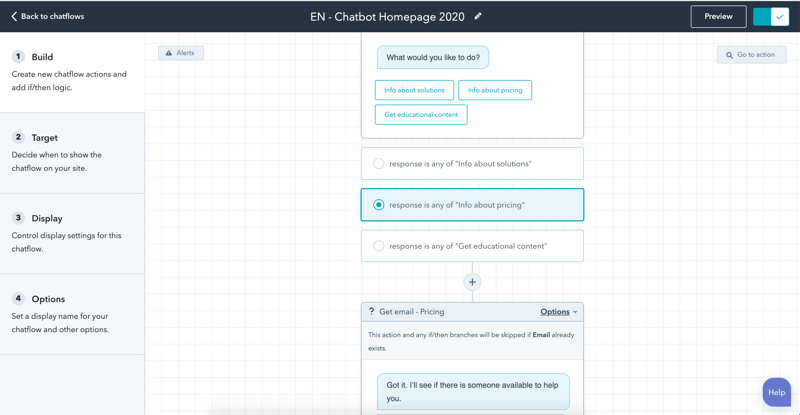This screenshot has height=415, width=800.
Task: Click text "Decide when to show the chatflow"
Action: pyautogui.click(x=57, y=161)
